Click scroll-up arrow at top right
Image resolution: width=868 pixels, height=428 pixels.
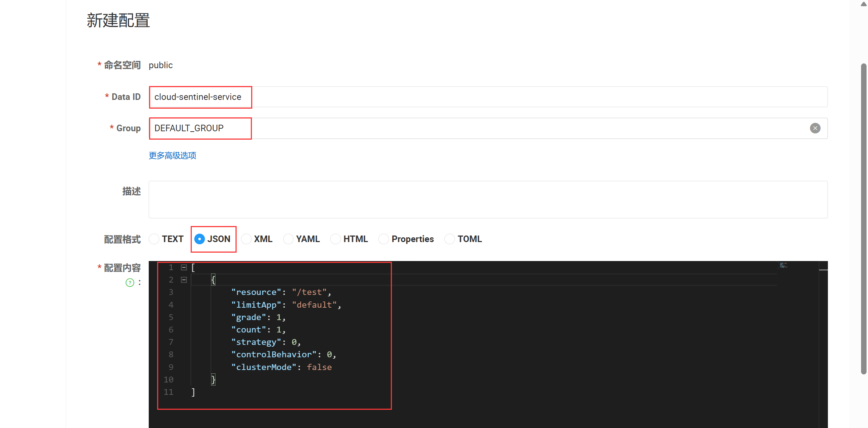[864, 4]
